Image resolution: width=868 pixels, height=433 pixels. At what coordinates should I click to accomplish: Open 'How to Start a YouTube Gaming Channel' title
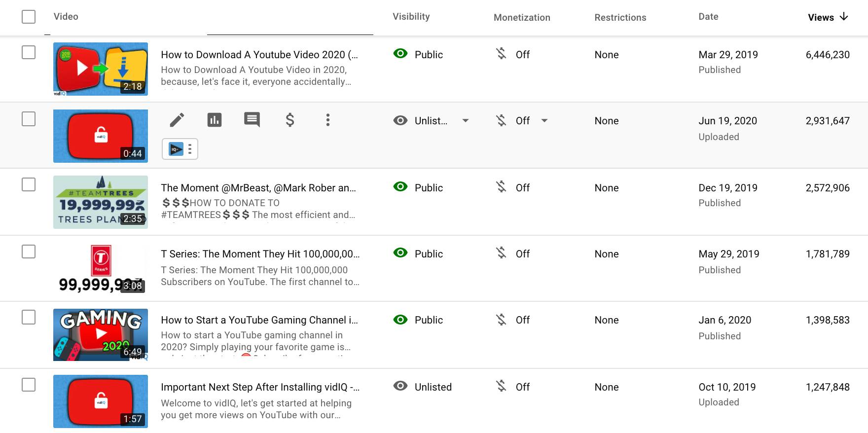click(259, 320)
